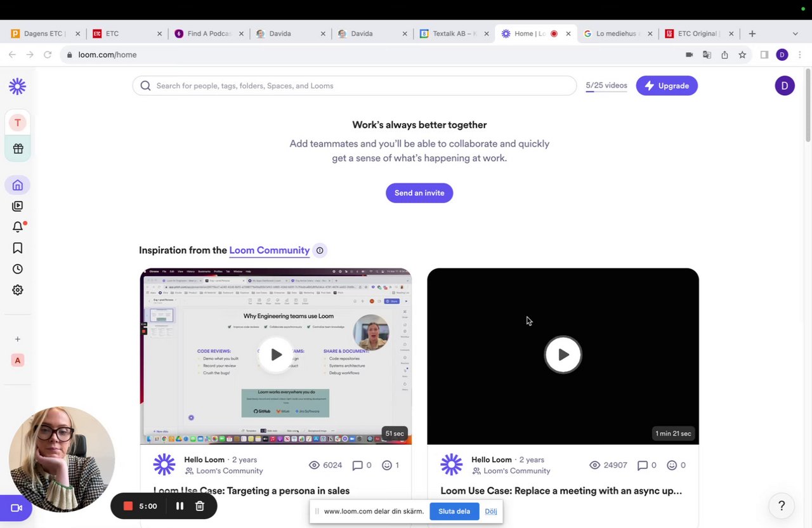Click the Upgrade button

point(667,86)
